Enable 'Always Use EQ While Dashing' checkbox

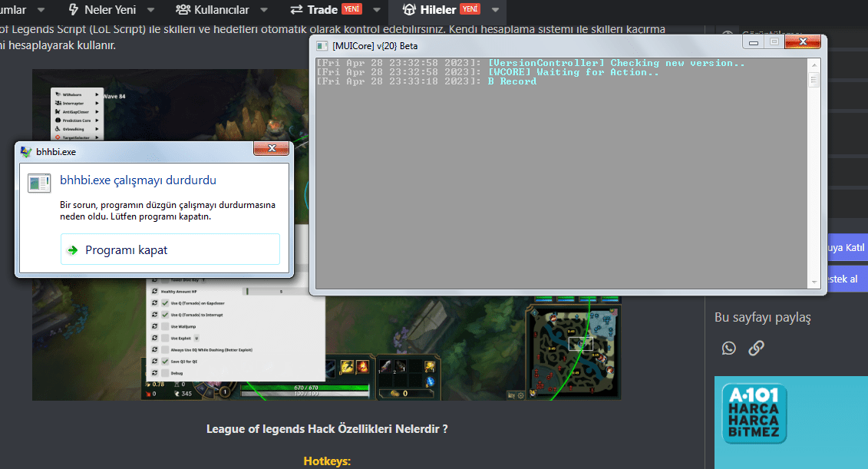[165, 349]
